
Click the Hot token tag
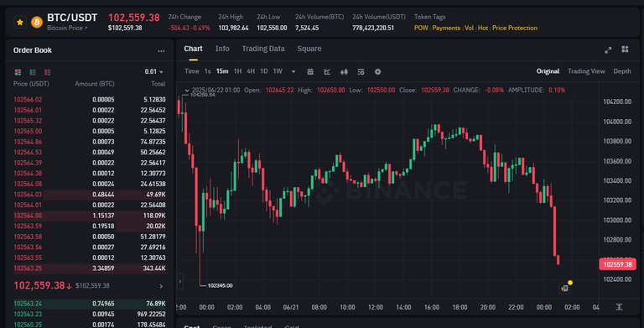click(x=483, y=28)
